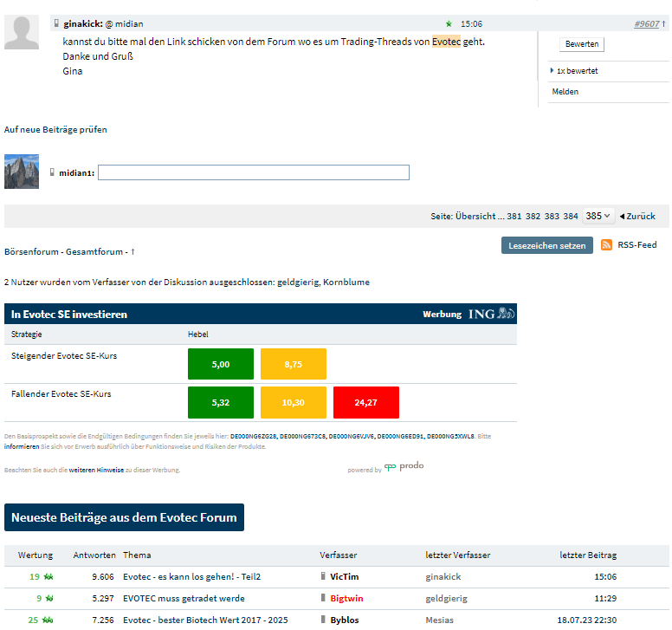The width and height of the screenshot is (672, 630).
Task: Go to page 381
Action: click(x=514, y=216)
